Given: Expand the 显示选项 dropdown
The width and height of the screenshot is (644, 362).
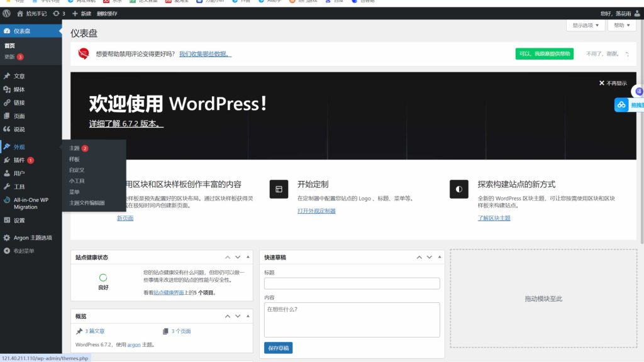Looking at the screenshot, I should (586, 26).
